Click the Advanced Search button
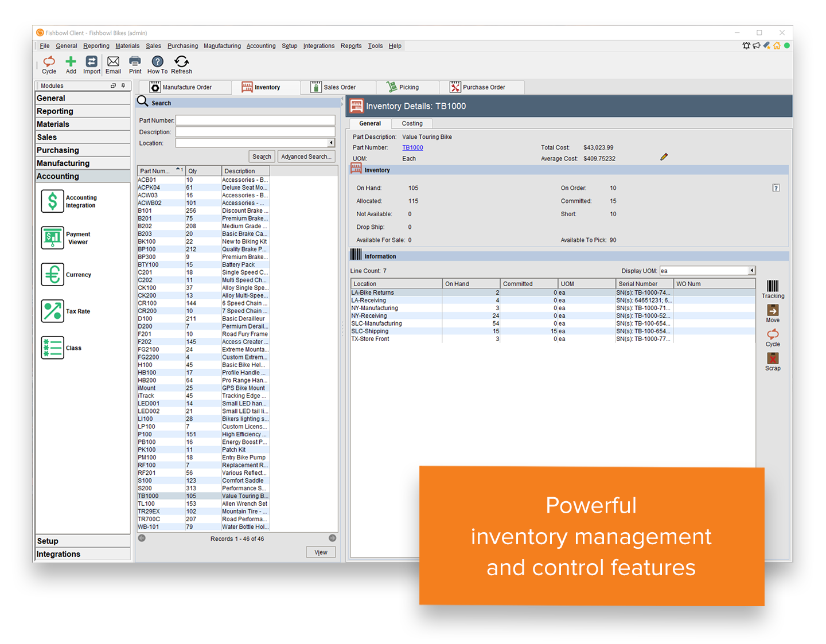This screenshot has height=644, width=826. pyautogui.click(x=306, y=156)
